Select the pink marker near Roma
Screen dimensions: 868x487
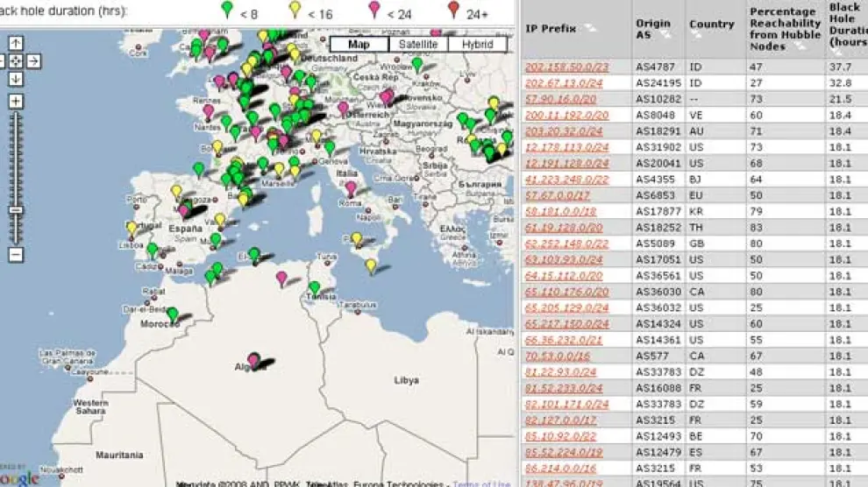(351, 188)
